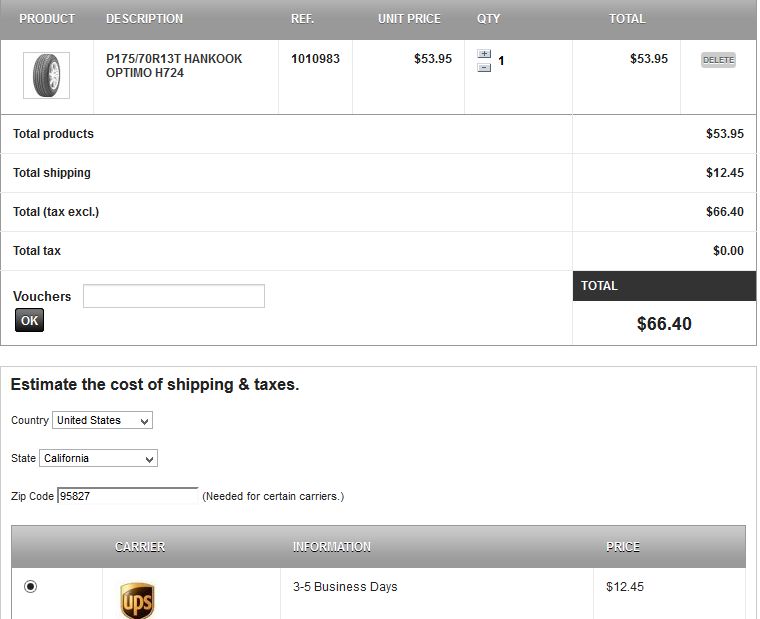Select the UPS carrier radio button
Viewport: 760px width, 619px height.
pyautogui.click(x=30, y=587)
